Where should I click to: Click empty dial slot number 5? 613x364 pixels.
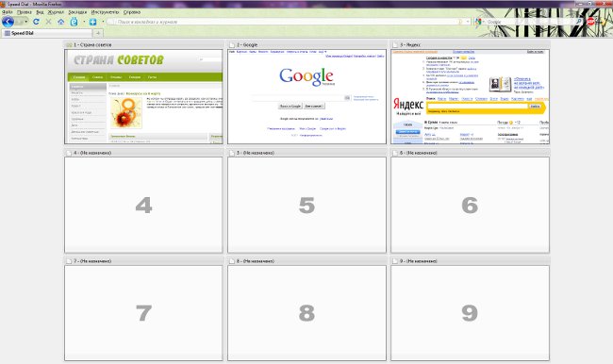click(306, 205)
